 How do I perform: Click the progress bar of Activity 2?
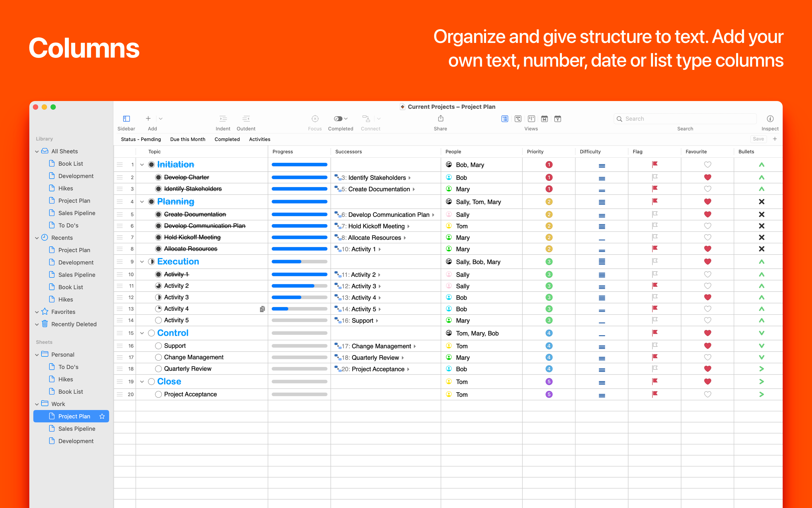pos(299,286)
